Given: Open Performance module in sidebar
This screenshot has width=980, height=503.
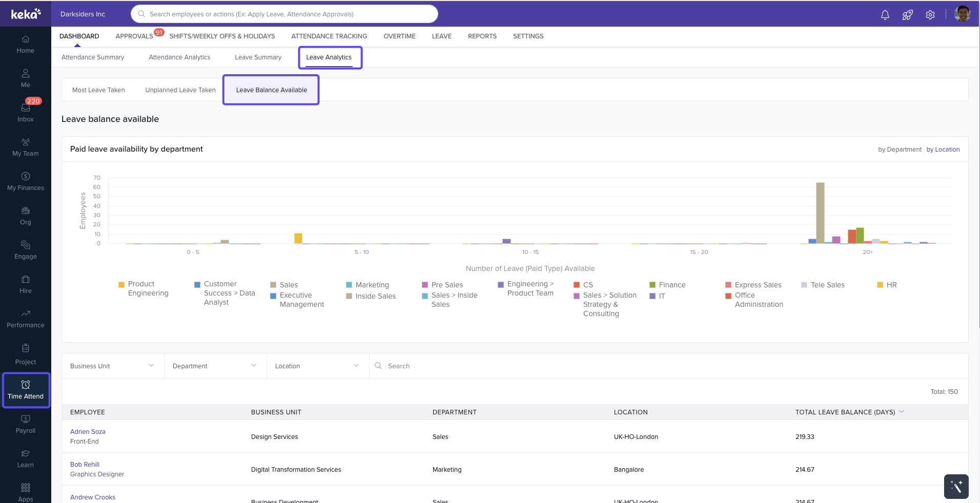Looking at the screenshot, I should [26, 319].
